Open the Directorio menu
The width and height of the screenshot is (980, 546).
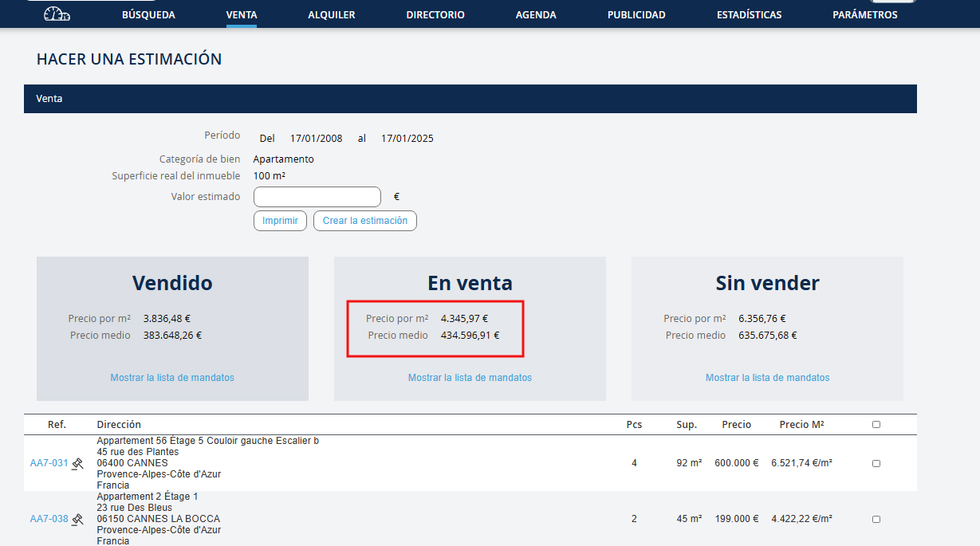[x=435, y=15]
